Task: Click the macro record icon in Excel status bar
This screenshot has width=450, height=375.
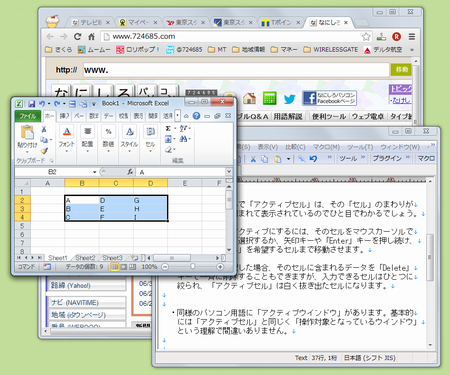Action: point(47,267)
